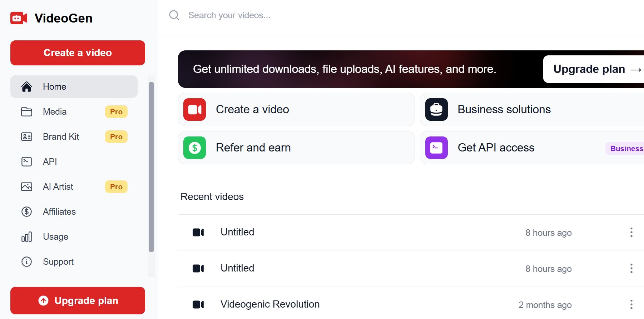The height and width of the screenshot is (319, 644).
Task: Go to Media in the sidebar
Action: 55,112
